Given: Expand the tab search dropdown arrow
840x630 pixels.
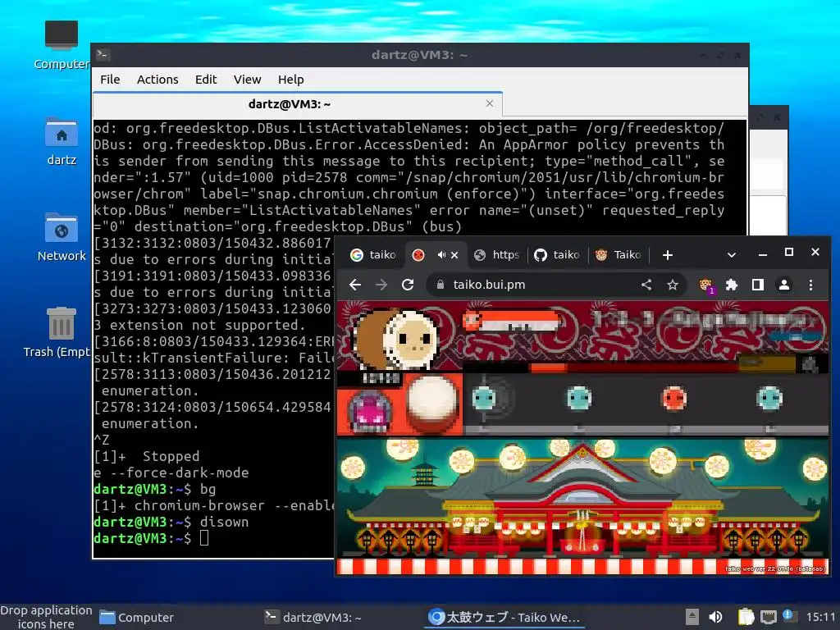Looking at the screenshot, I should 731,255.
